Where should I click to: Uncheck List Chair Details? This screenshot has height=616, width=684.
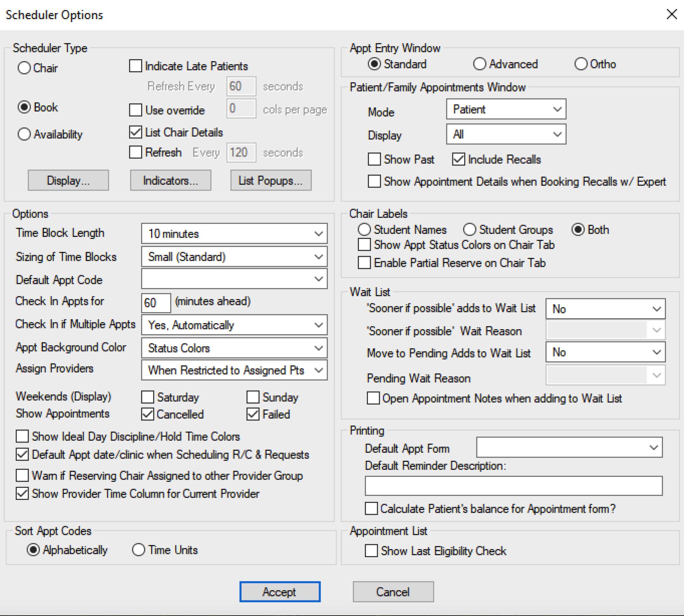coord(135,132)
